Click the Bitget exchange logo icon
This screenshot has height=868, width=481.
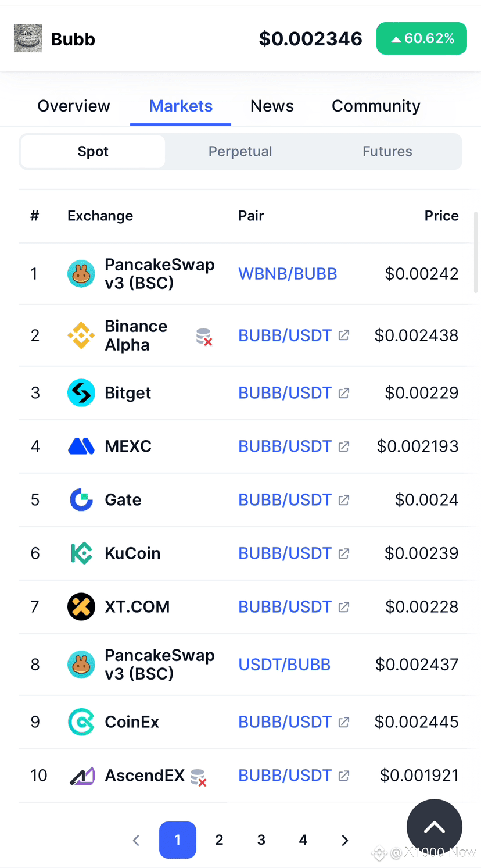pyautogui.click(x=81, y=393)
